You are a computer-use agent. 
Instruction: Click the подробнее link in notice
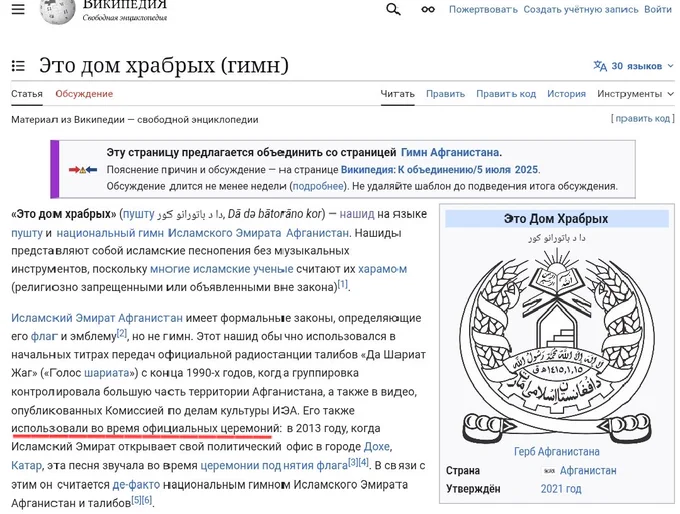tap(318, 186)
